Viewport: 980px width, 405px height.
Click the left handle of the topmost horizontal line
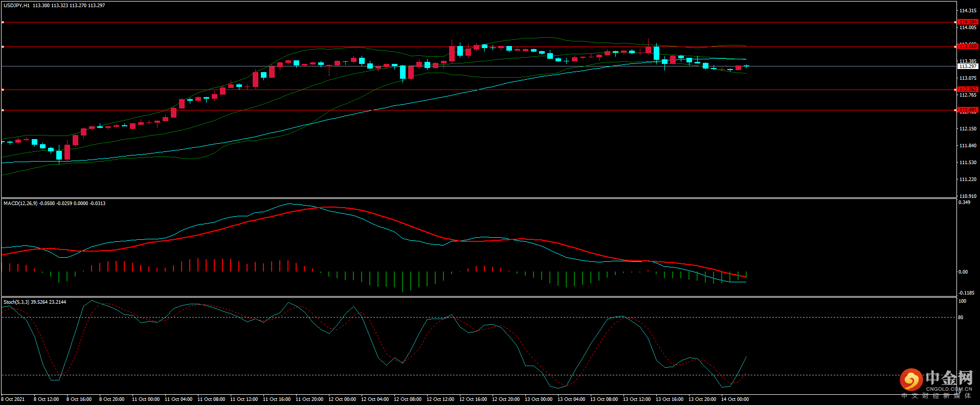point(3,22)
